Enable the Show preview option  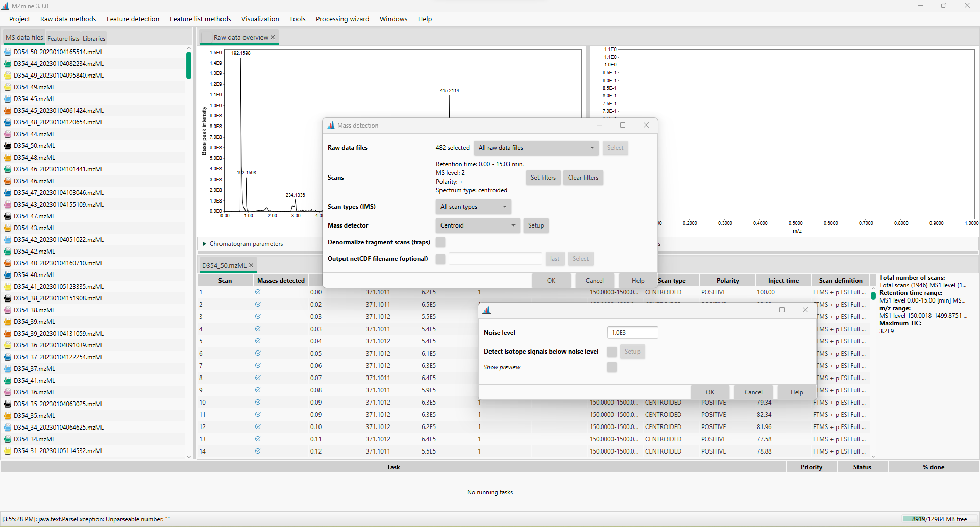click(x=611, y=367)
